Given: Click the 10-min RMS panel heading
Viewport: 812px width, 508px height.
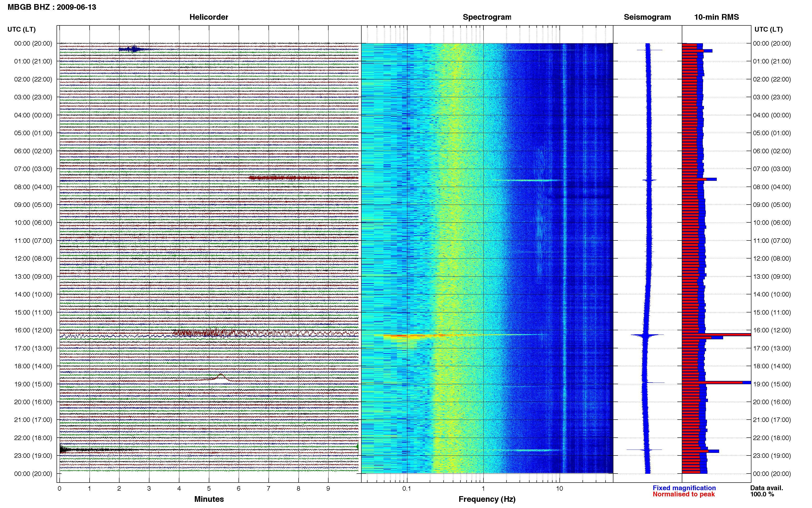Looking at the screenshot, I should (716, 17).
